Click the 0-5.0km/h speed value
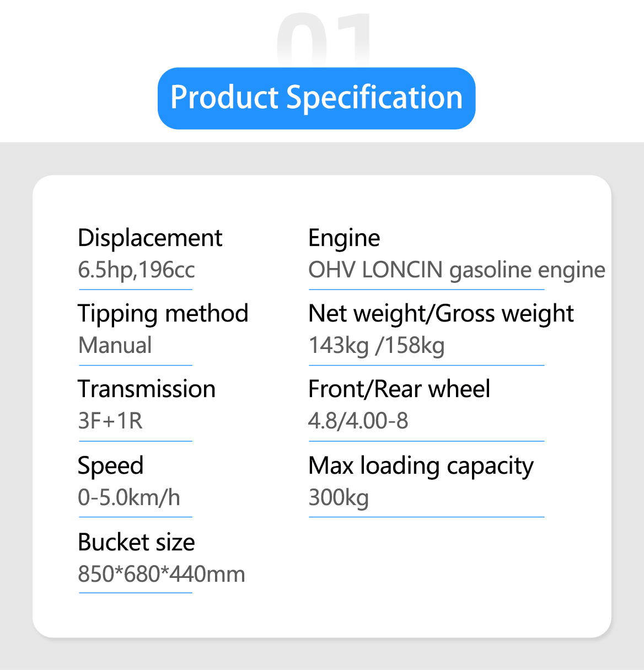The image size is (644, 670). [129, 497]
